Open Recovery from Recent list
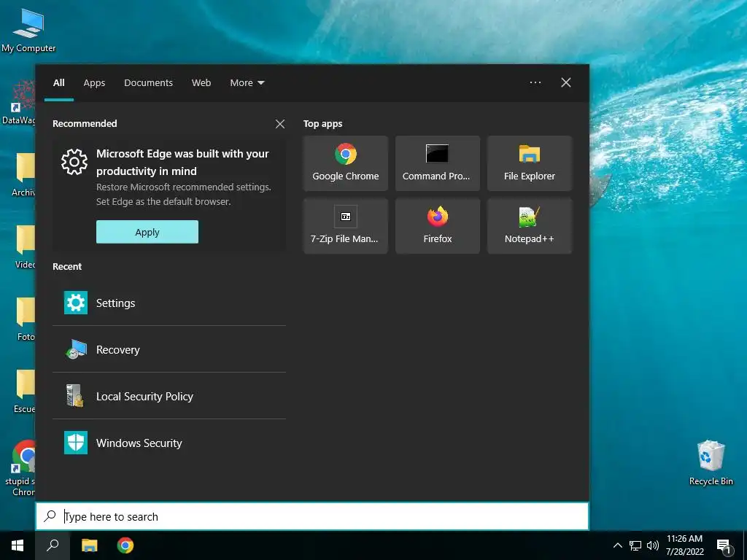Viewport: 747px width, 560px height. [x=169, y=349]
